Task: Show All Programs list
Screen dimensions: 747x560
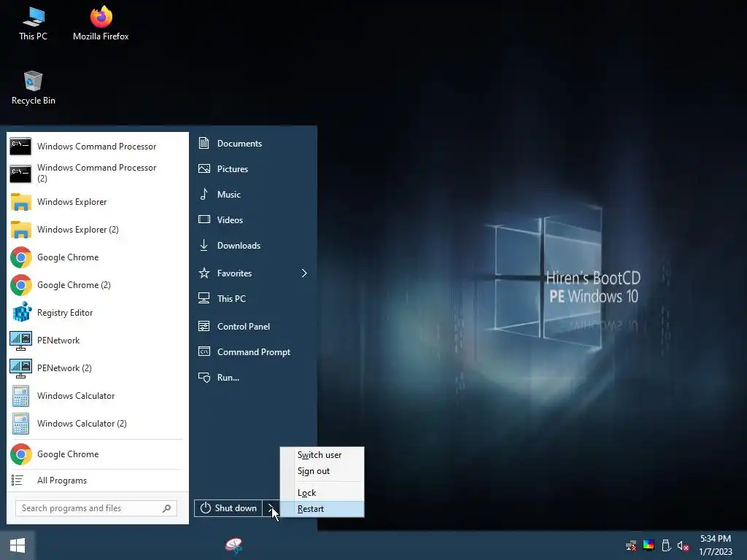Action: [x=97, y=480]
